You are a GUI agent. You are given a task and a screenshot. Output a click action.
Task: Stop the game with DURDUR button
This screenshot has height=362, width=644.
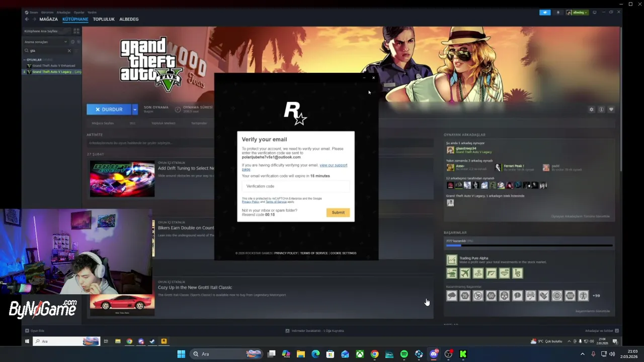109,109
